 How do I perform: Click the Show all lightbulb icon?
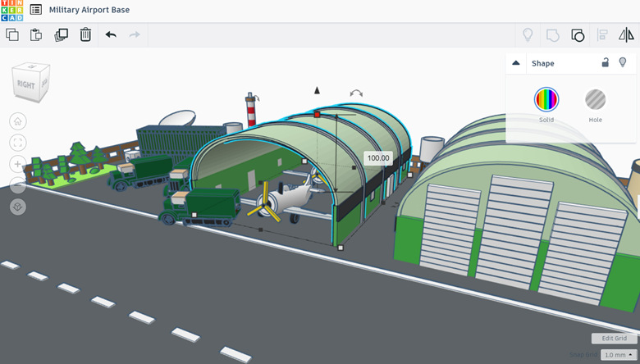point(528,34)
